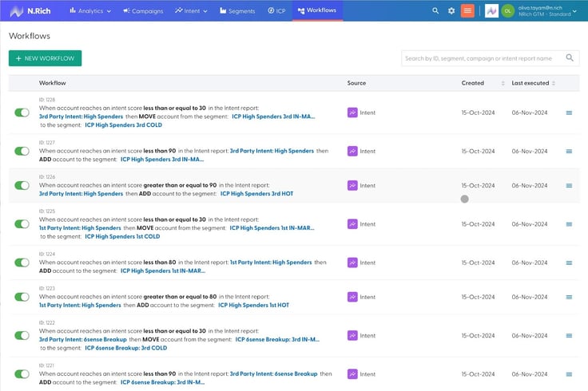Click the green OL user avatar
Screen dimensions: 588x391
coord(508,11)
